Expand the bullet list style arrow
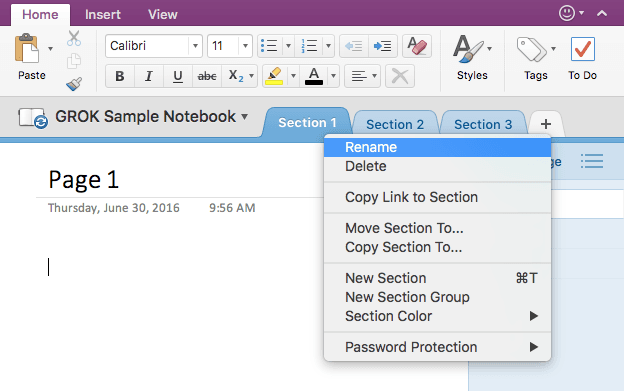Viewport: 624px width, 391px height. point(289,46)
